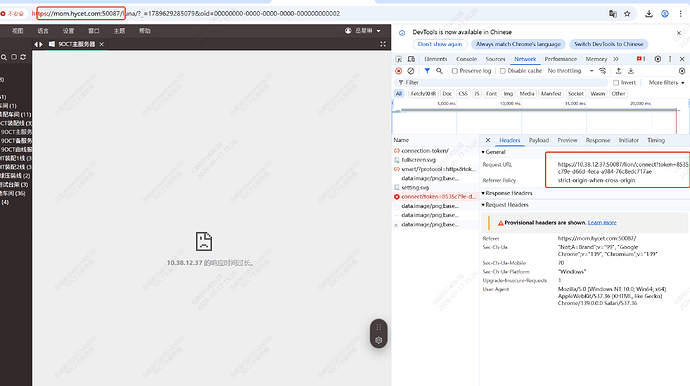Collapse the Request Headers section
Screen dimensions: 690x386
point(505,205)
